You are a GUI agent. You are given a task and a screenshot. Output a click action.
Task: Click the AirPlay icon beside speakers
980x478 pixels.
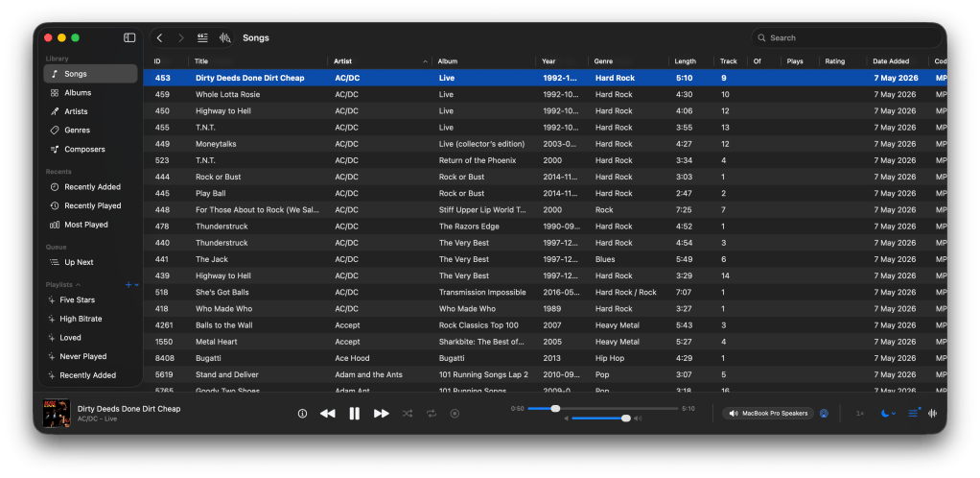[824, 414]
